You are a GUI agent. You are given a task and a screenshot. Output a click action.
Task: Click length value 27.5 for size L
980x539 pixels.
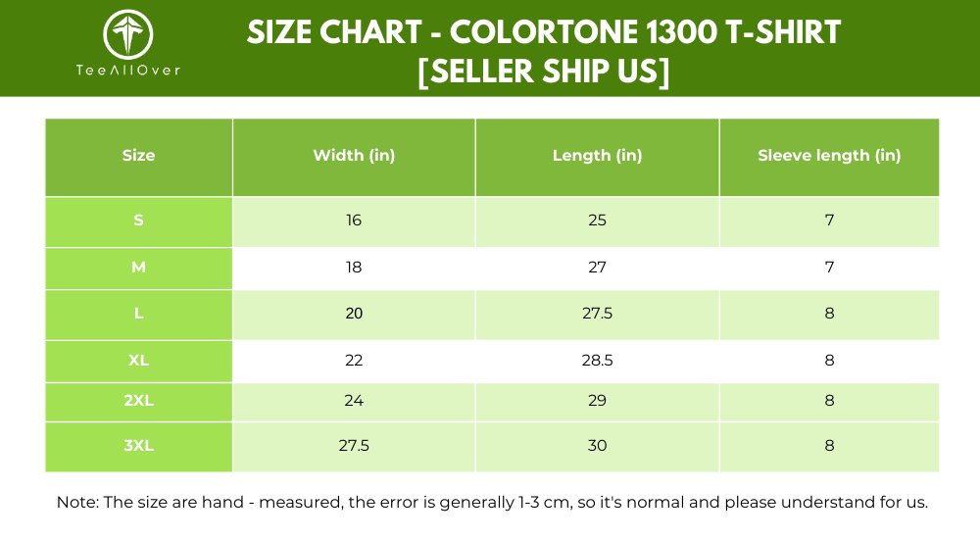pos(597,314)
